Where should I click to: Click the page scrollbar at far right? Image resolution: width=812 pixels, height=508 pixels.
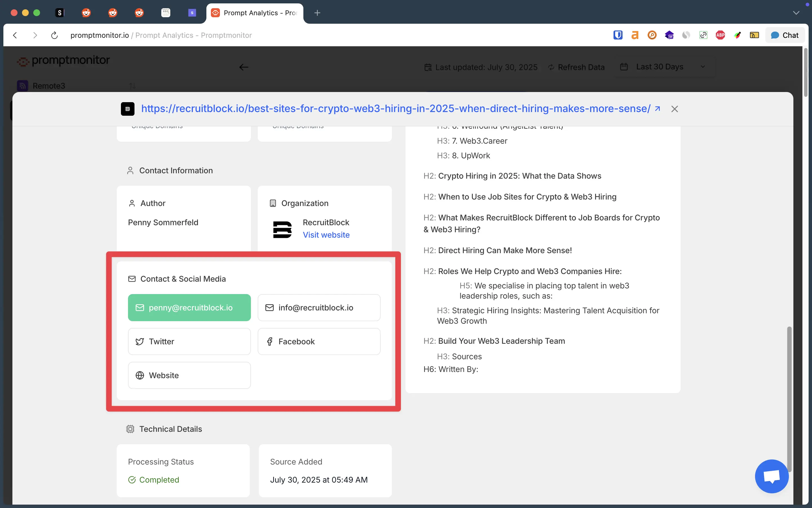tap(806, 73)
